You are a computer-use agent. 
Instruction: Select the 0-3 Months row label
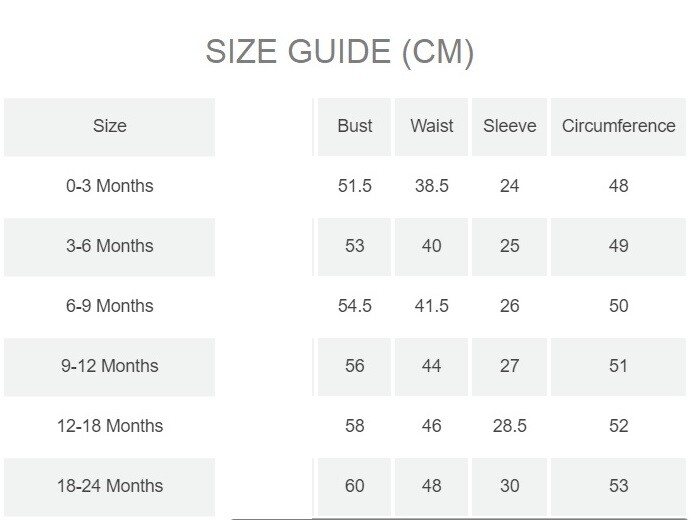110,186
